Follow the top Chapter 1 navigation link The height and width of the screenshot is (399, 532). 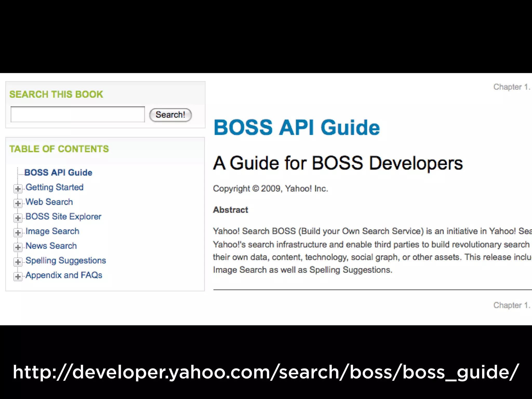[x=512, y=87]
